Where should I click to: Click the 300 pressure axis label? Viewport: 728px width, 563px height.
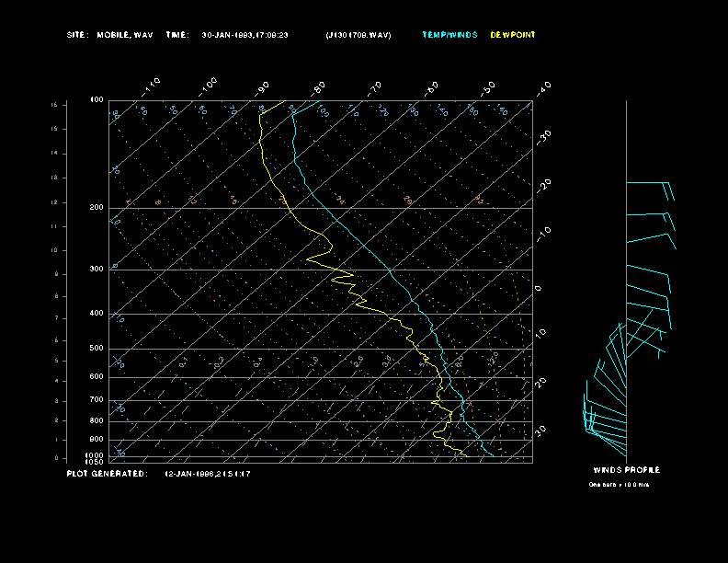(x=97, y=270)
